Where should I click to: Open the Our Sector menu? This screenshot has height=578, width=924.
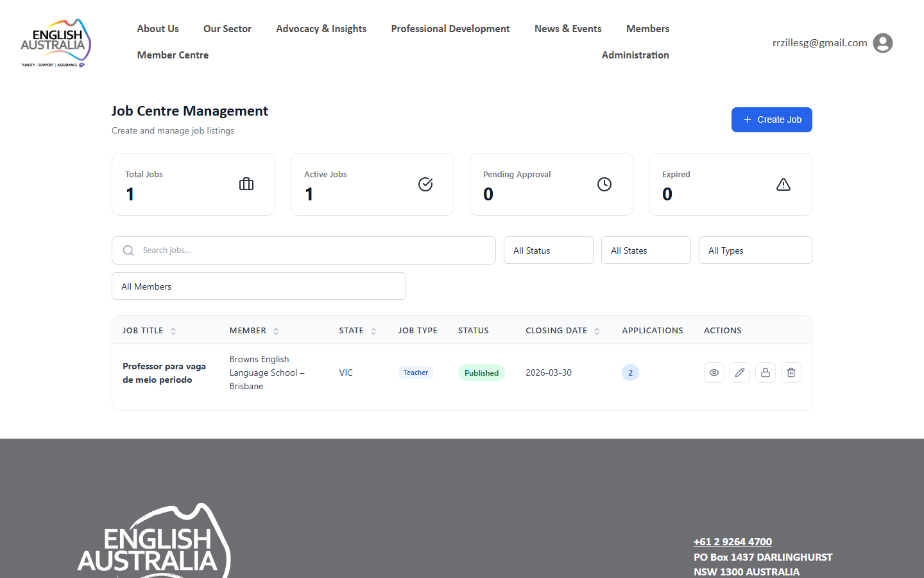point(227,29)
